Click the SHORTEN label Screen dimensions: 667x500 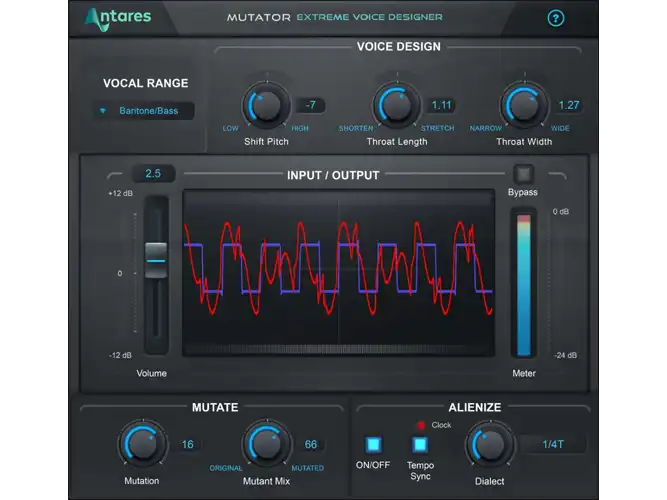tap(356, 128)
